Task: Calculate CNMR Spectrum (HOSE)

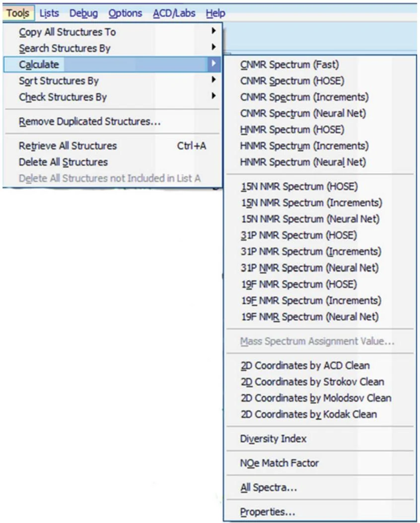Action: tap(320, 81)
